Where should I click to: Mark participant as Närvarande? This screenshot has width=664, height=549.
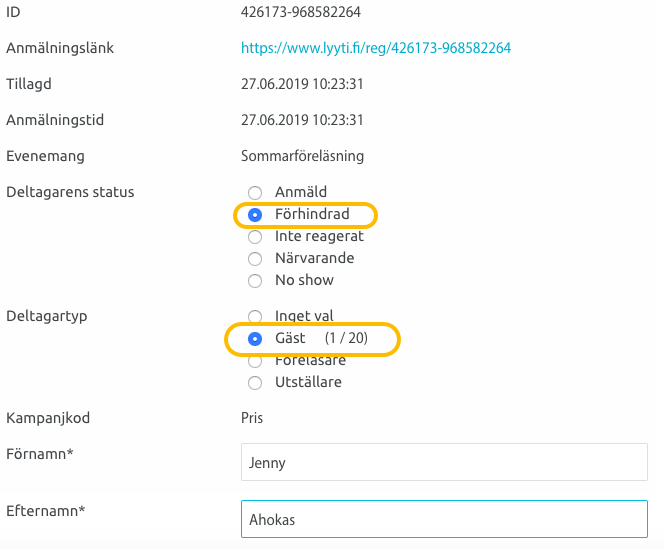255,259
